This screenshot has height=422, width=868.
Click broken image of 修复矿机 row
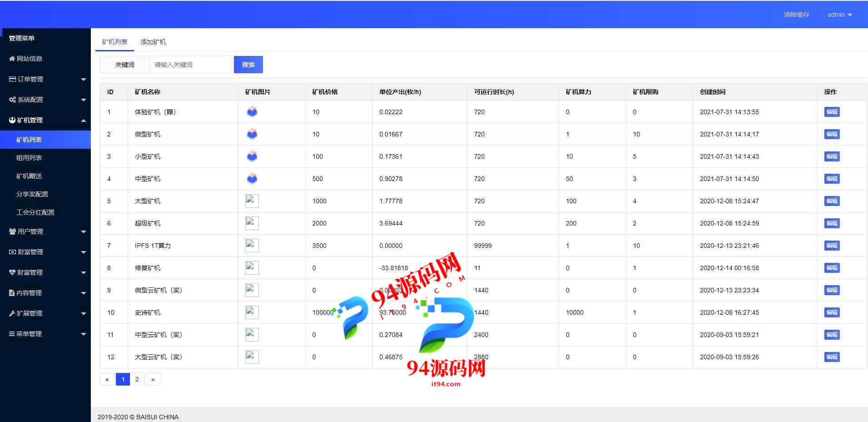pos(252,268)
